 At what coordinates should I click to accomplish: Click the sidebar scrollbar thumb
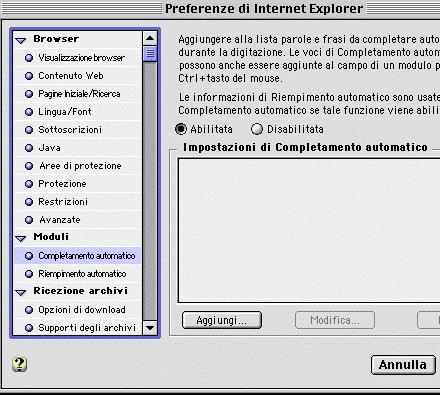150,53
